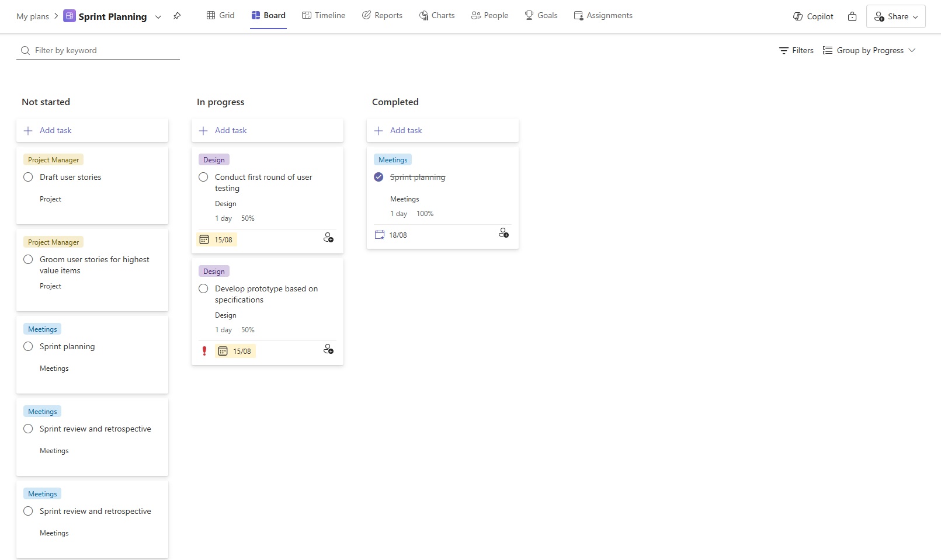Open the Share dropdown menu

tap(895, 16)
